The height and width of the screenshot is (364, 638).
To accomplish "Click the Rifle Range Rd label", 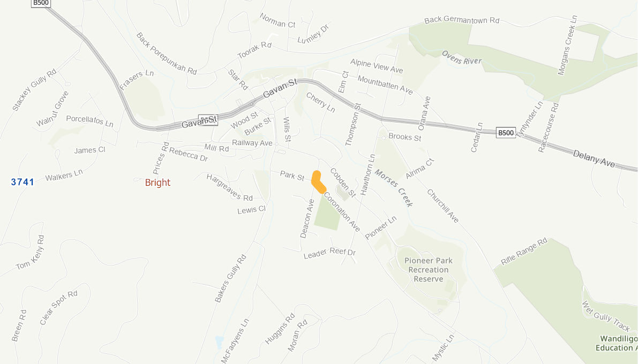I will click(524, 252).
